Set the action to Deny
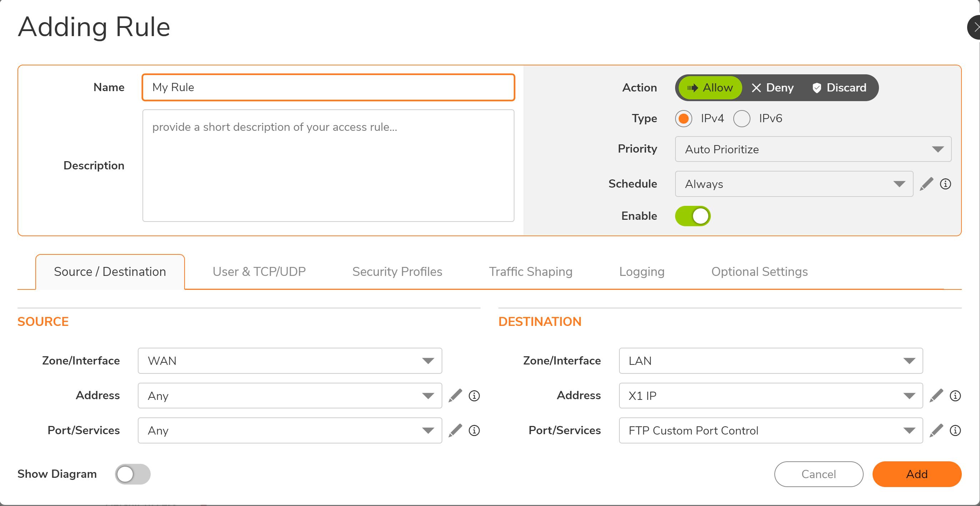 pos(773,88)
